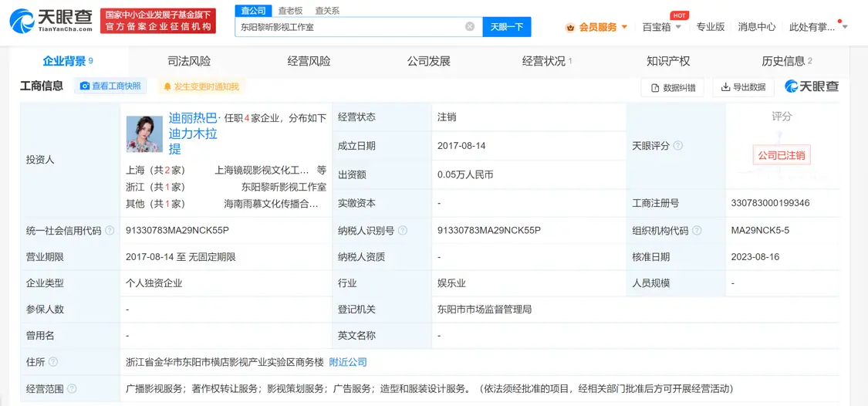This screenshot has width=868, height=406.
Task: Click the crown icon beside 会员服务
Action: [x=570, y=26]
